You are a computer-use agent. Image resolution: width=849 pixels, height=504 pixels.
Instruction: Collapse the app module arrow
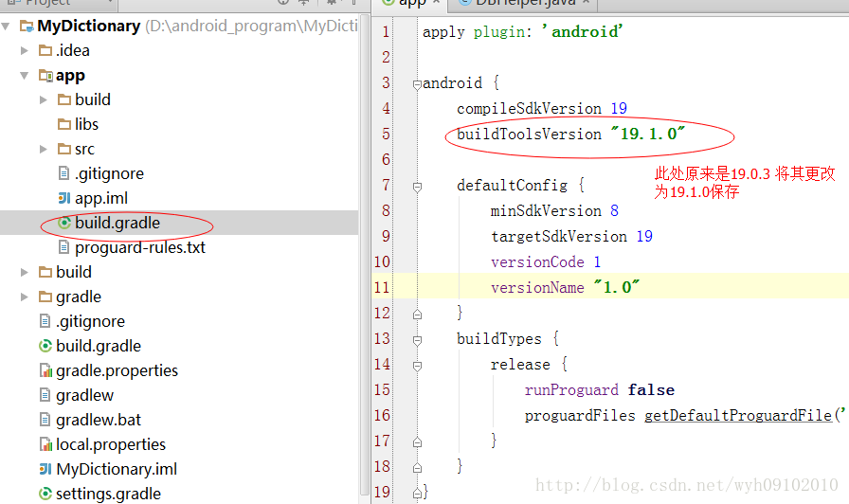pos(25,75)
